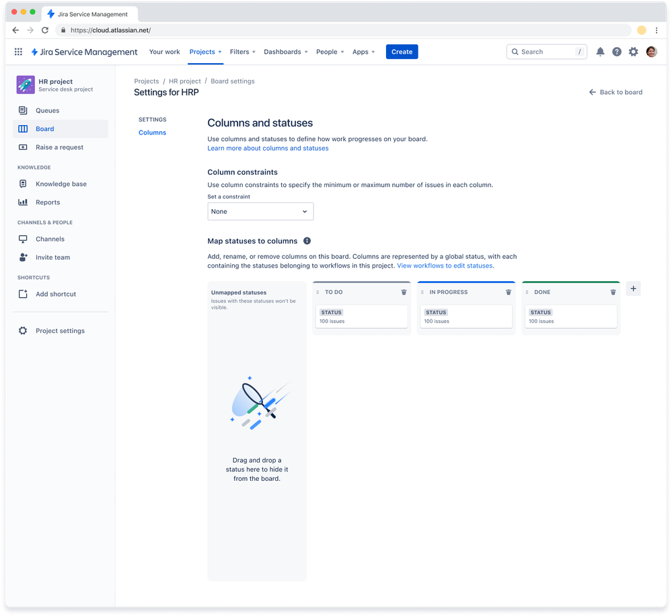Expand the Projects menu
Viewport: 672px width, 616px height.
tap(205, 52)
